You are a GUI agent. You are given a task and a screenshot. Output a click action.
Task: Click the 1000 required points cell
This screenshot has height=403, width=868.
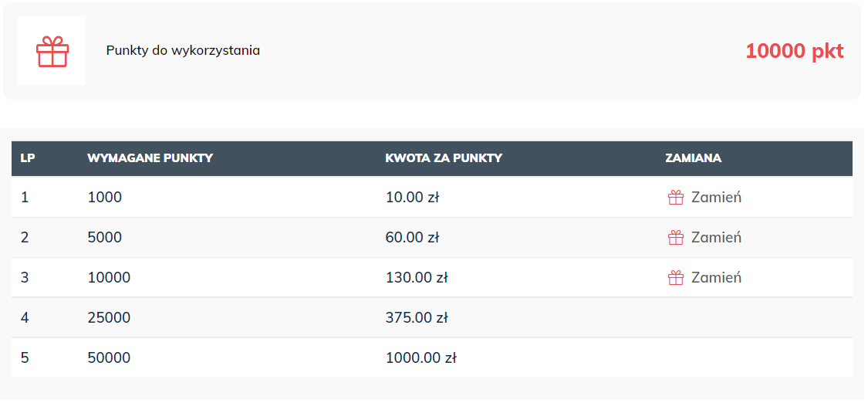pyautogui.click(x=105, y=197)
